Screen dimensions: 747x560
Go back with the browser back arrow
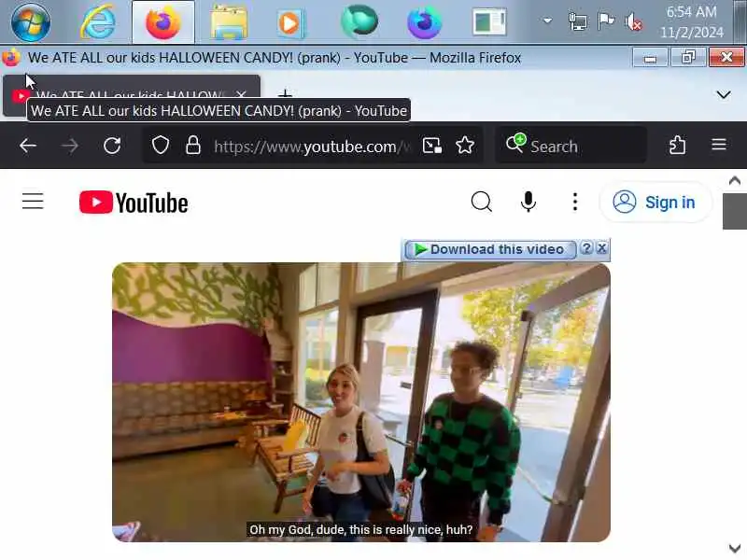pyautogui.click(x=28, y=146)
